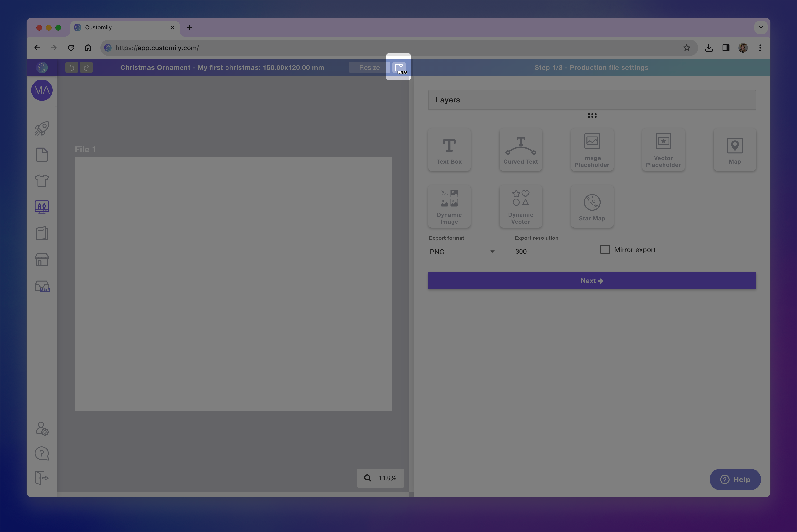Add a Star Map layer

[592, 206]
